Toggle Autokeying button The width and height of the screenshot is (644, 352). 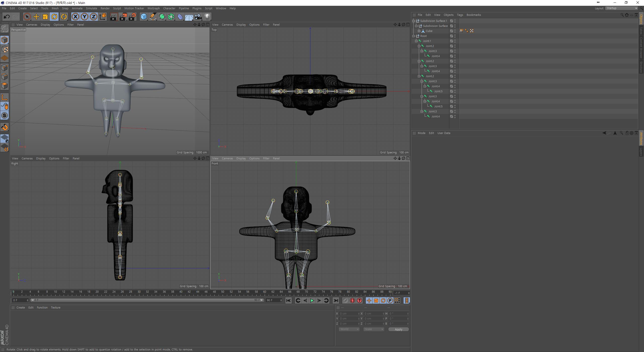click(x=352, y=300)
